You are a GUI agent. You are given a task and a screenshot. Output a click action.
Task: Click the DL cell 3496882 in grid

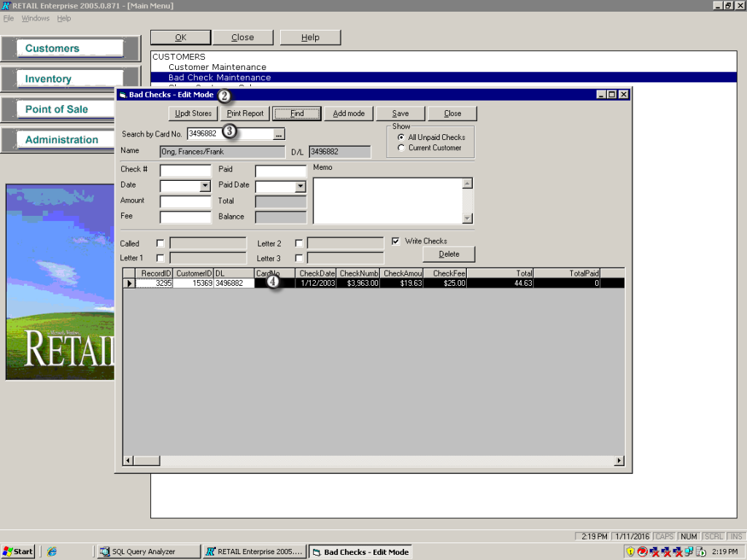234,284
